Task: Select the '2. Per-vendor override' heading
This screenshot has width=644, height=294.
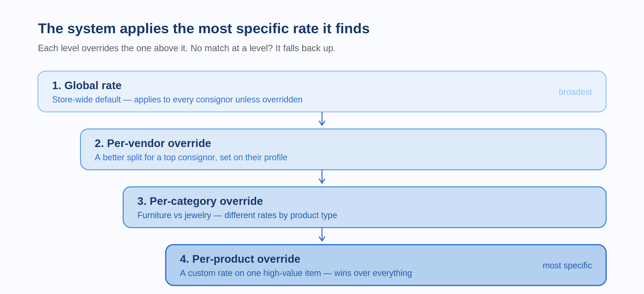Action: coord(153,143)
